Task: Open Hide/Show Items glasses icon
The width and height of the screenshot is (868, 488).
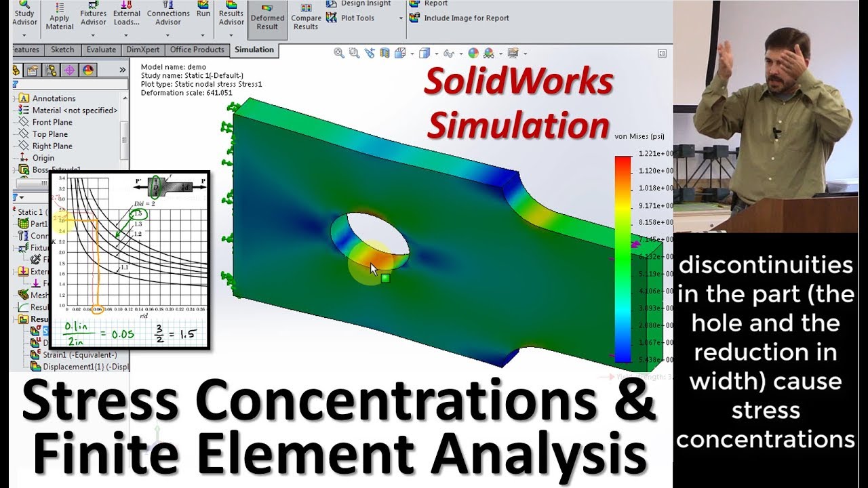Action: 450,53
